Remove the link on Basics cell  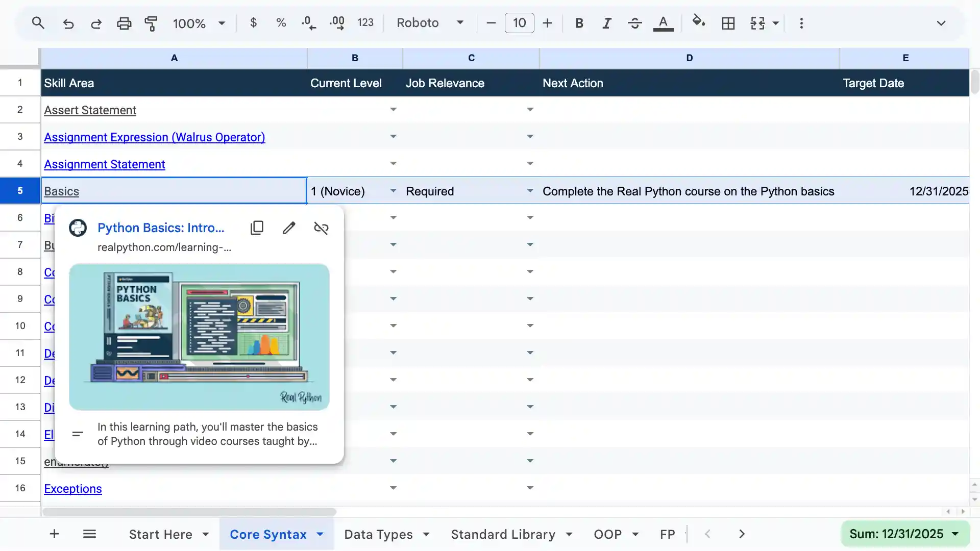pyautogui.click(x=321, y=228)
